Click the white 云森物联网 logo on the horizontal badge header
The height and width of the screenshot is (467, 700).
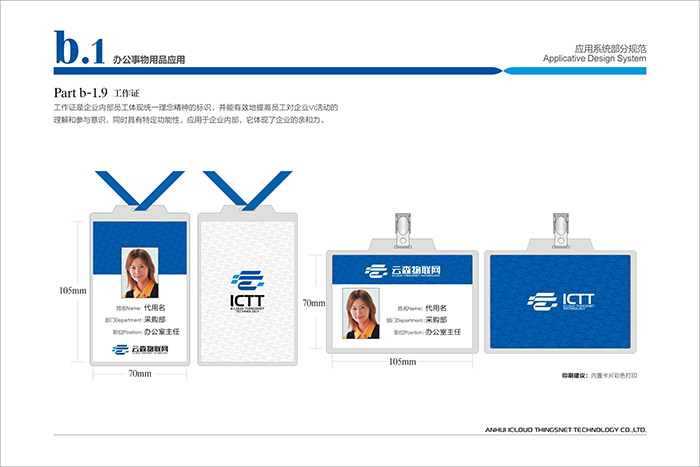pyautogui.click(x=403, y=271)
